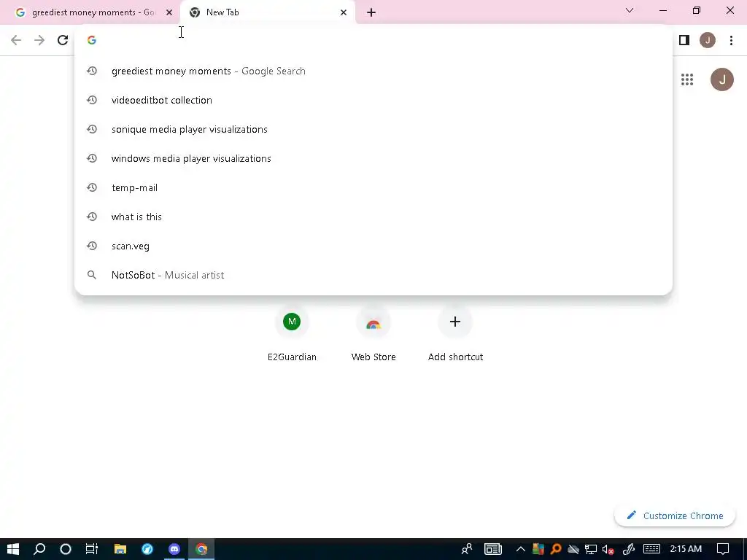Image resolution: width=747 pixels, height=560 pixels.
Task: Open the large Google account avatar J
Action: (722, 79)
